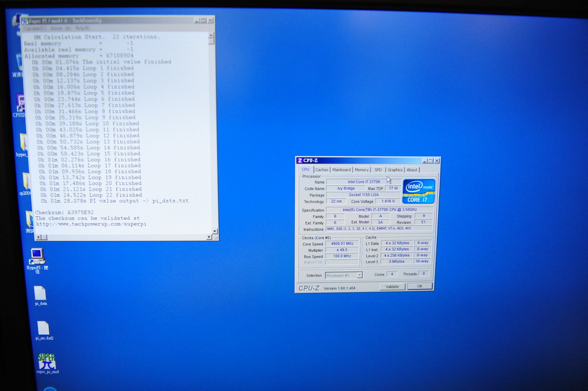This screenshot has width=588, height=391.
Task: Close the Super PI window
Action: [x=210, y=20]
